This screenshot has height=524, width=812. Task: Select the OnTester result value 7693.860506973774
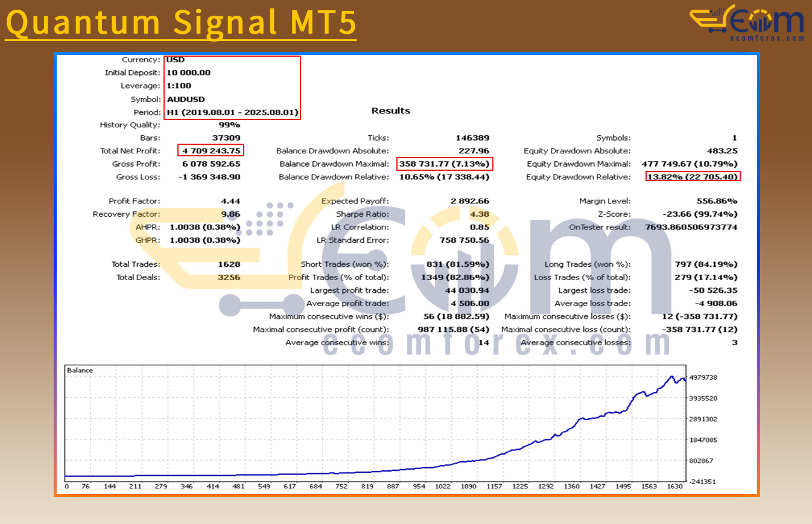(x=691, y=228)
